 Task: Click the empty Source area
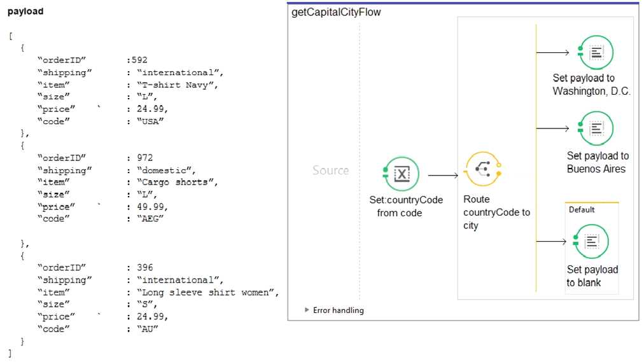tap(330, 171)
